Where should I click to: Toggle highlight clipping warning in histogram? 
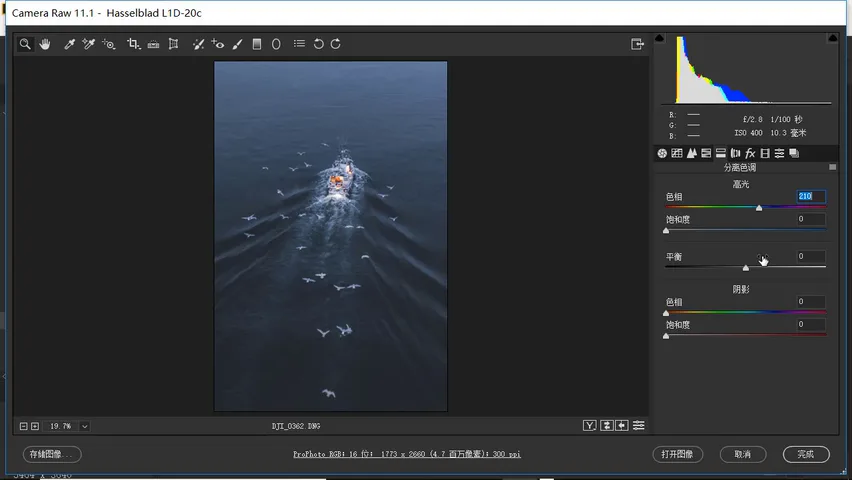click(832, 38)
